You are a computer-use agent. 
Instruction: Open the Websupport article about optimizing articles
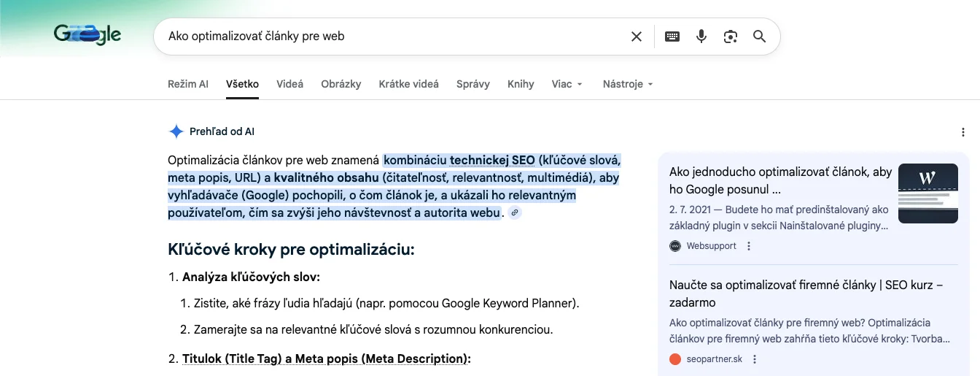[779, 180]
